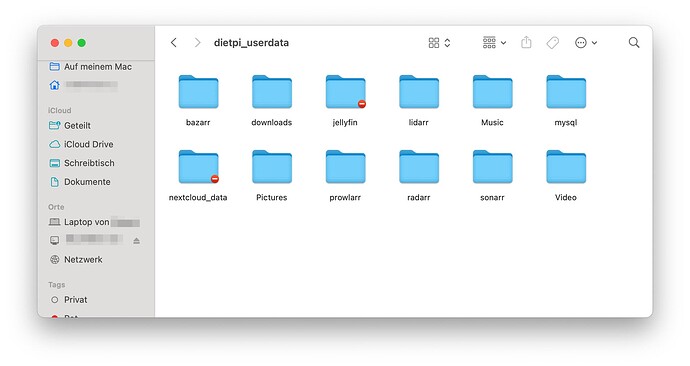Viewport: 690px width, 366px height.
Task: Open the Share toolbar icon
Action: point(526,42)
